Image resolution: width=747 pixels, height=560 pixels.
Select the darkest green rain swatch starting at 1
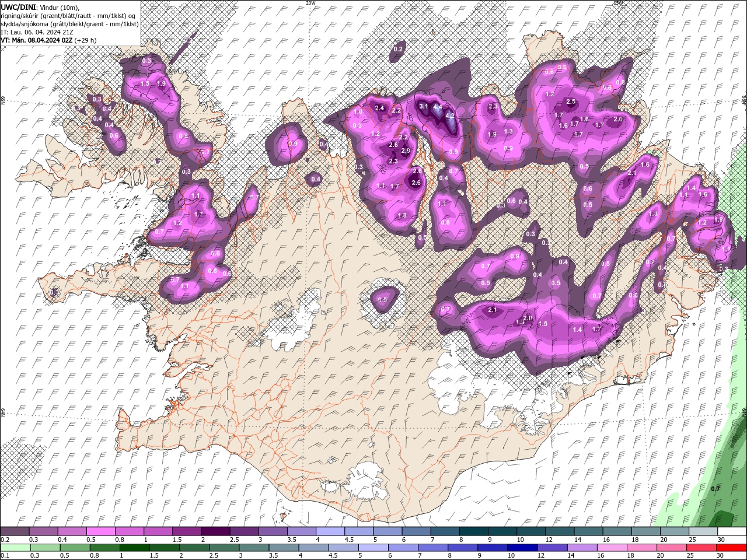(134, 548)
